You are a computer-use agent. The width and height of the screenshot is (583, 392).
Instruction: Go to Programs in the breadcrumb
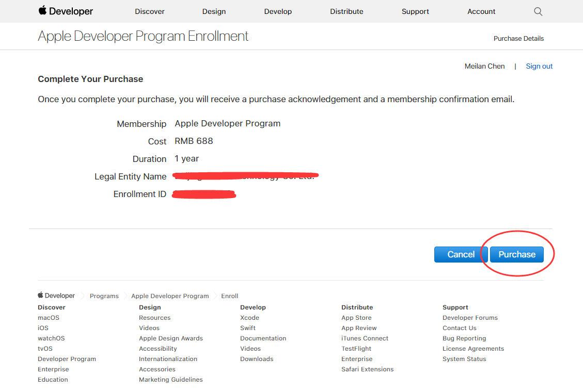[104, 296]
